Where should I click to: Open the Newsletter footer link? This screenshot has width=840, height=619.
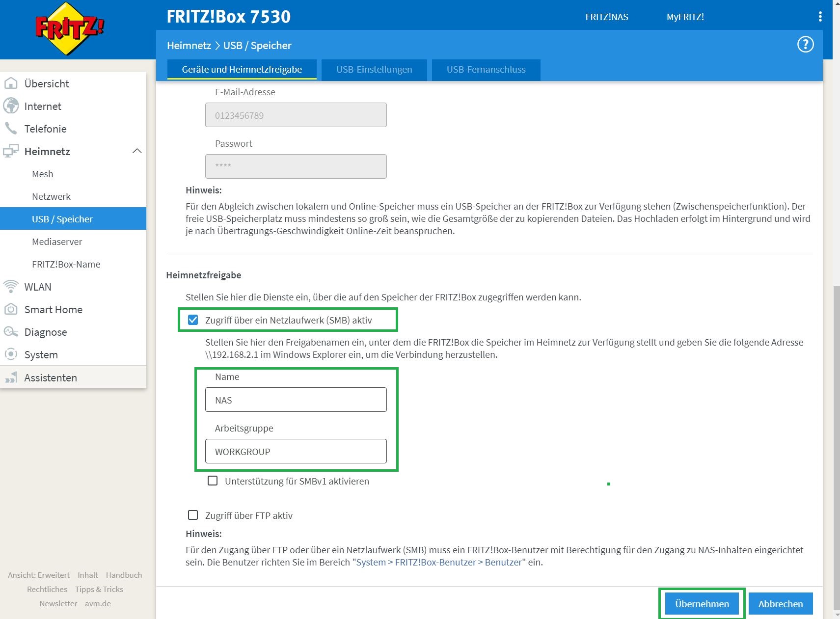click(58, 603)
